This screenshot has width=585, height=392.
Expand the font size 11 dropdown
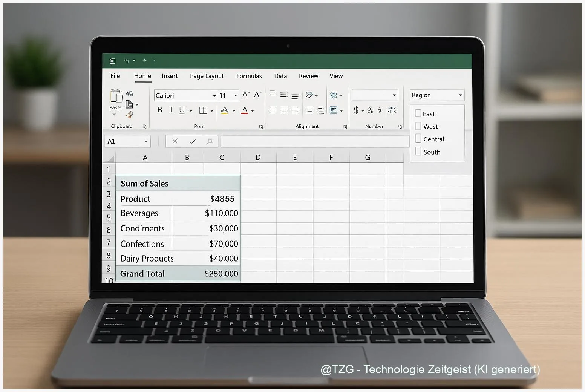coord(236,96)
